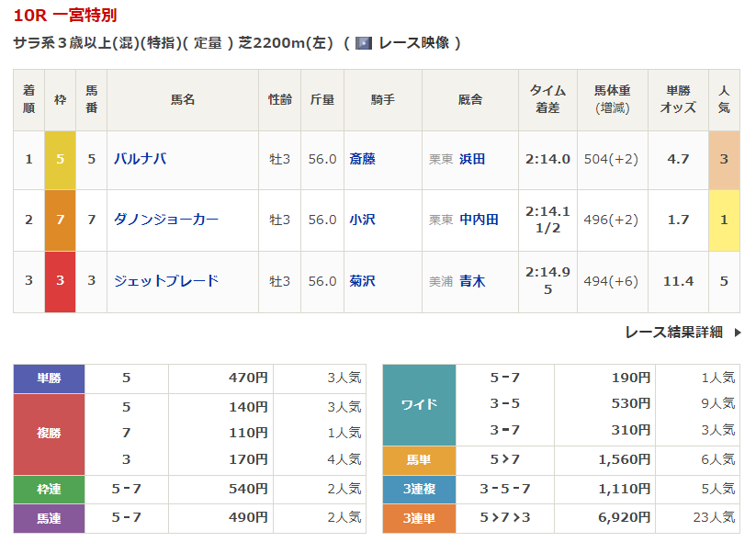Click the 馬連 payout label
756x542 pixels.
(x=49, y=518)
